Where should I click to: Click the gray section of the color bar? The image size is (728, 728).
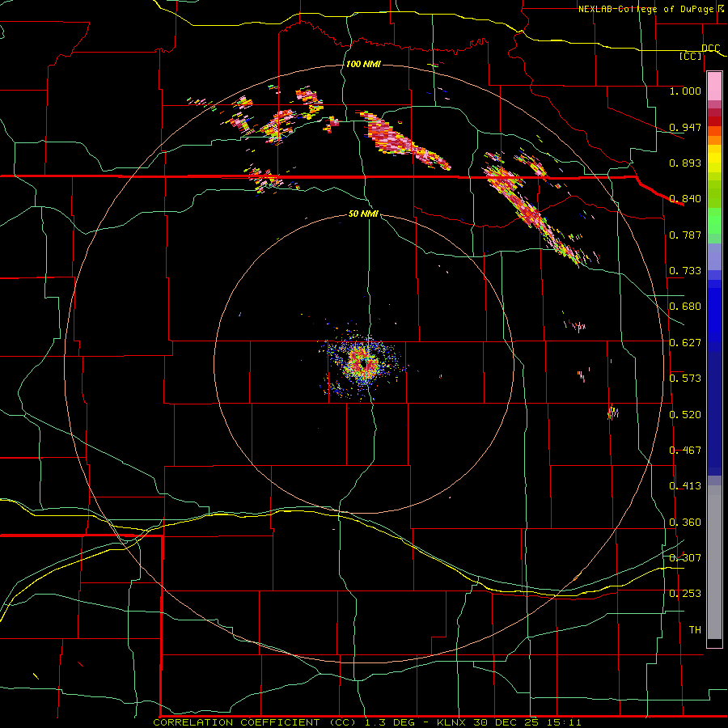click(714, 562)
